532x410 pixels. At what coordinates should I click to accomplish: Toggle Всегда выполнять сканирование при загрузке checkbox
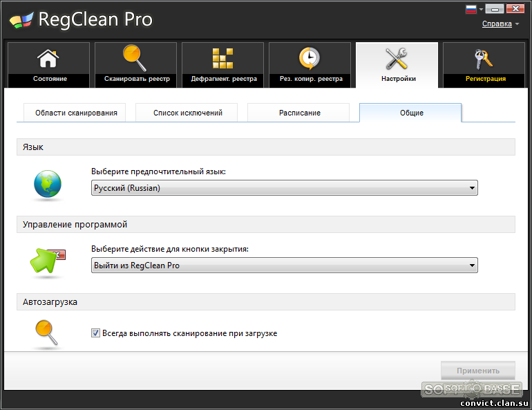(x=95, y=333)
